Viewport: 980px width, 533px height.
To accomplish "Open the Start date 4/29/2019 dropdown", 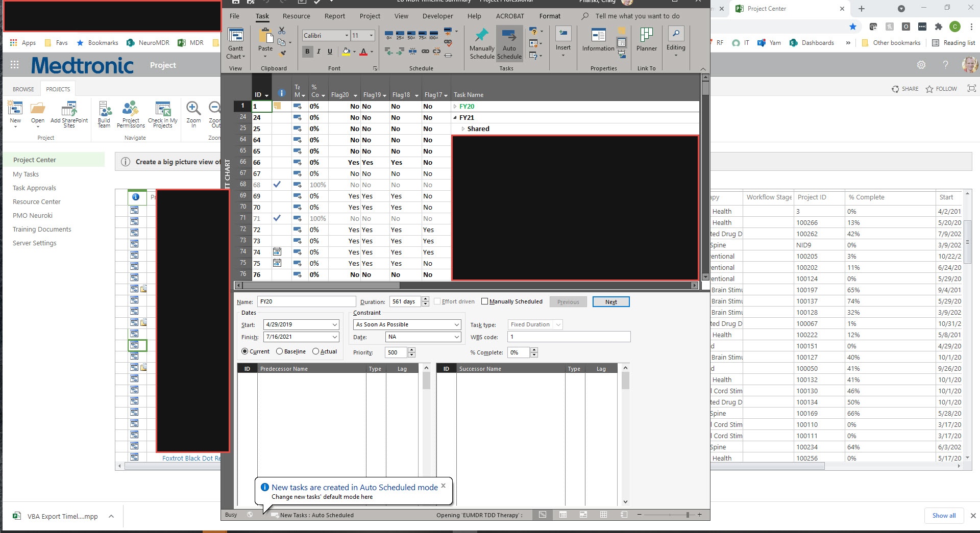I will (335, 324).
